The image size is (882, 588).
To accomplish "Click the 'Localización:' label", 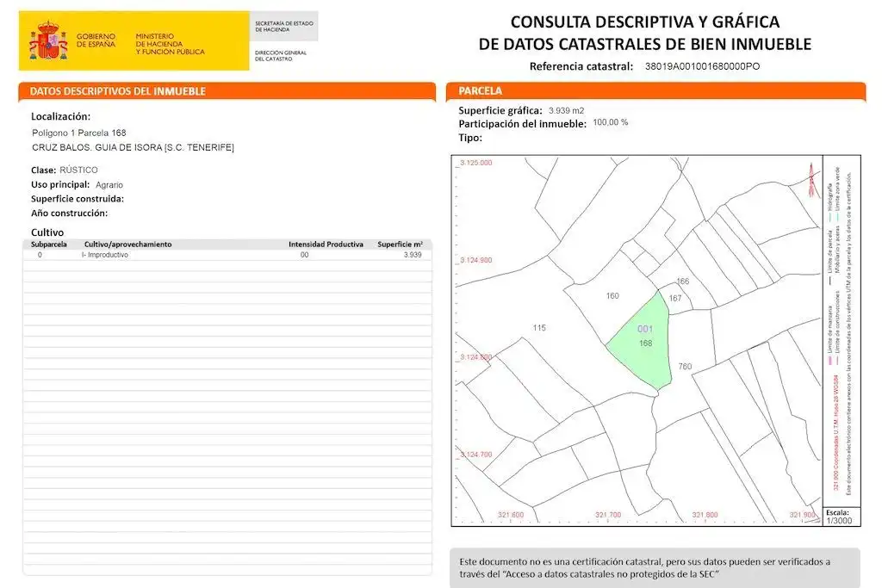I will click(61, 116).
